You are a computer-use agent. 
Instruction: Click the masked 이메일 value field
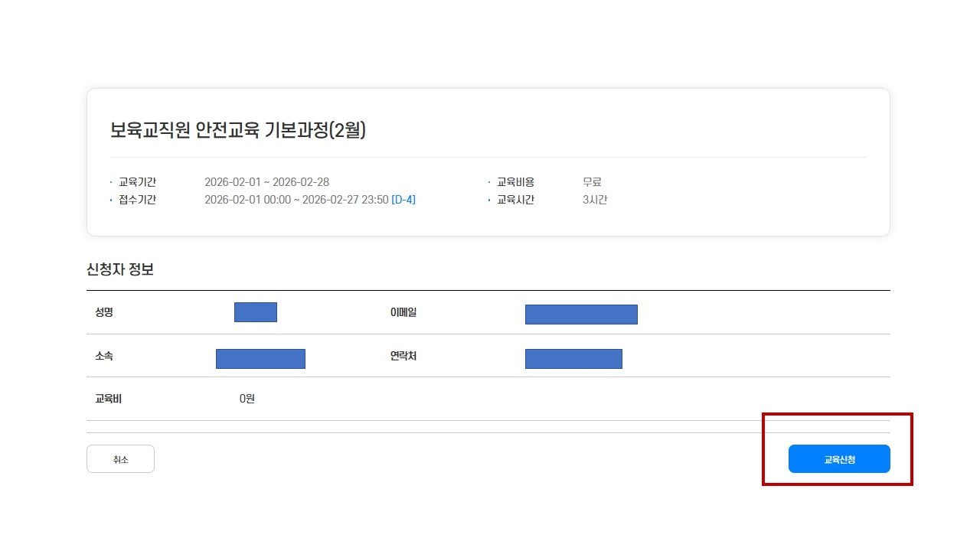(581, 315)
